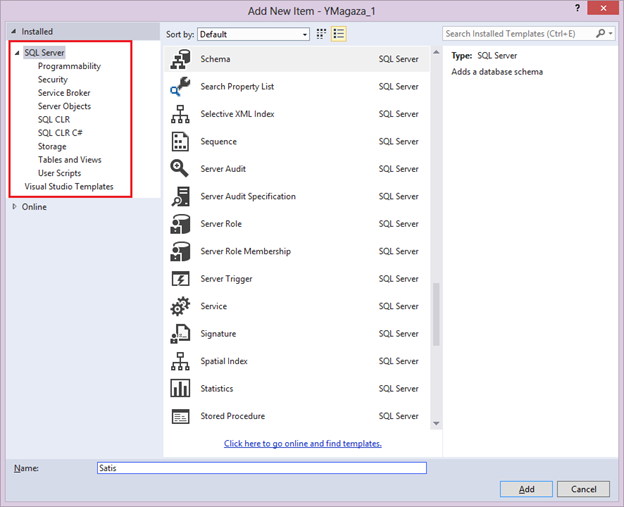Select the Spatial Index item text
The image size is (624, 507).
(x=224, y=361)
